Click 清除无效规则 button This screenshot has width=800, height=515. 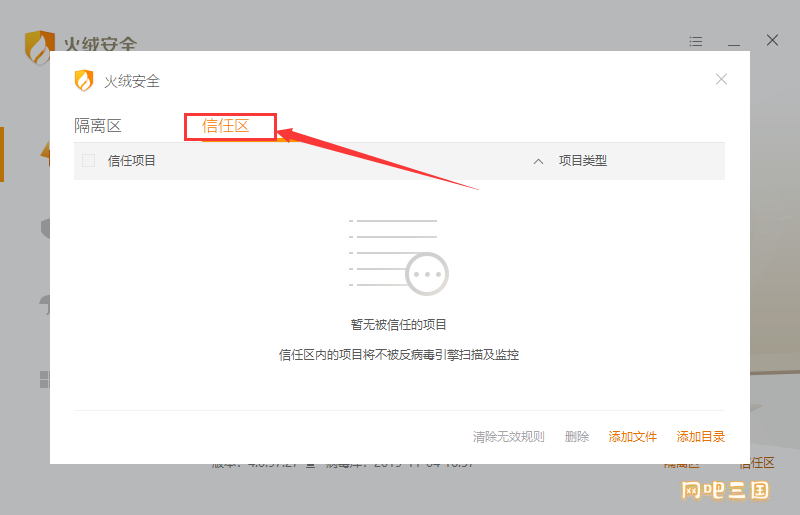tap(509, 436)
